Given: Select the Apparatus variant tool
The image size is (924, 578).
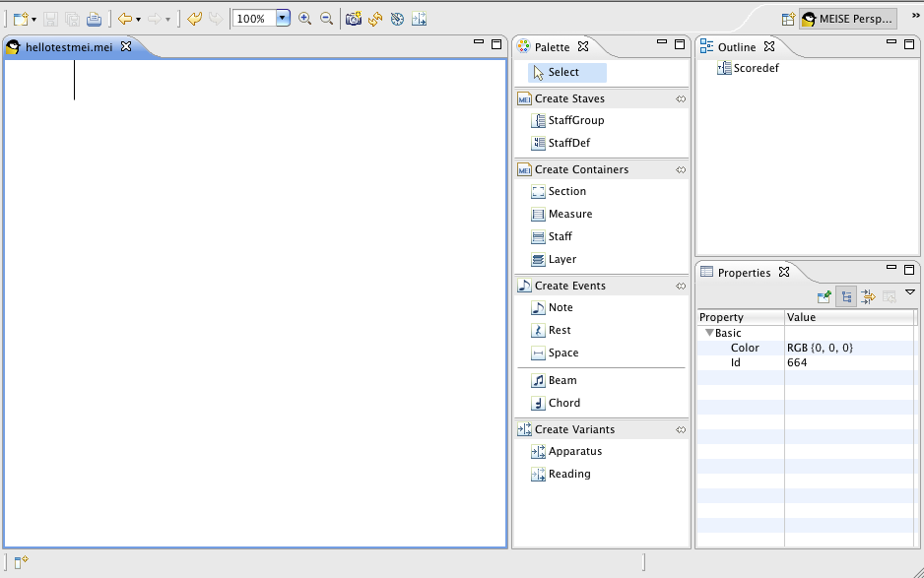Looking at the screenshot, I should [x=574, y=452].
